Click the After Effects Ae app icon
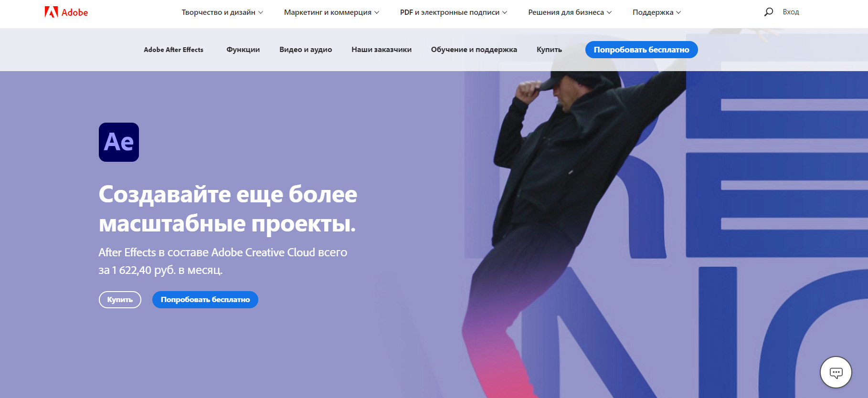Viewport: 868px width, 398px height. coord(119,142)
